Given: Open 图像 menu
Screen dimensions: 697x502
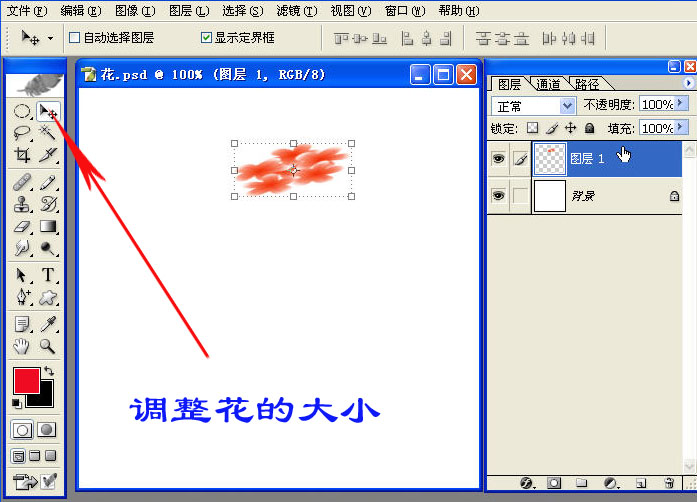Looking at the screenshot, I should tap(135, 11).
